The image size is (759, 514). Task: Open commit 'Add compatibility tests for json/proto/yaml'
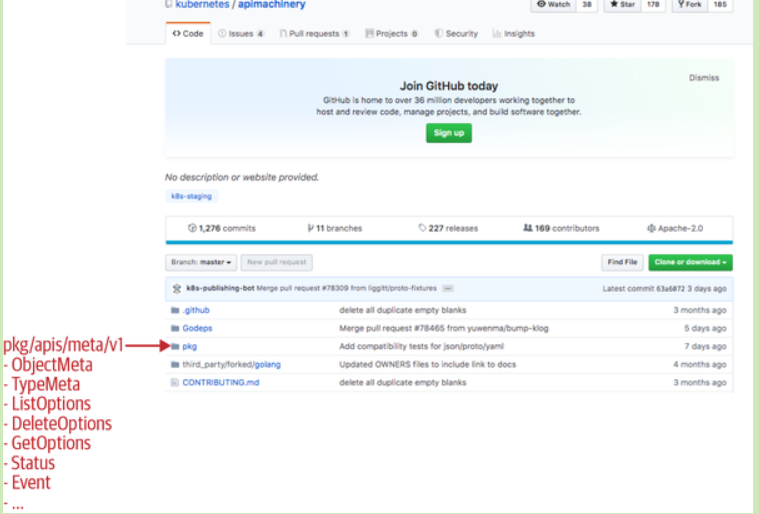point(421,347)
